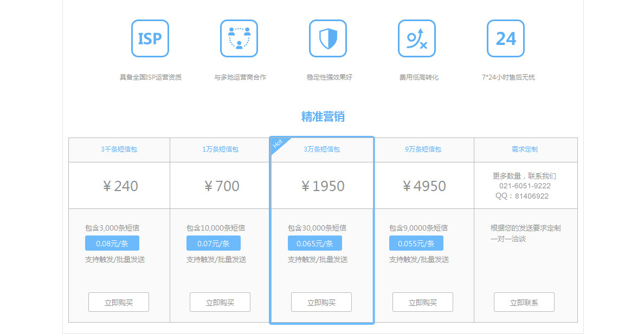Click the multi-operator cooperation people icon

(x=239, y=38)
